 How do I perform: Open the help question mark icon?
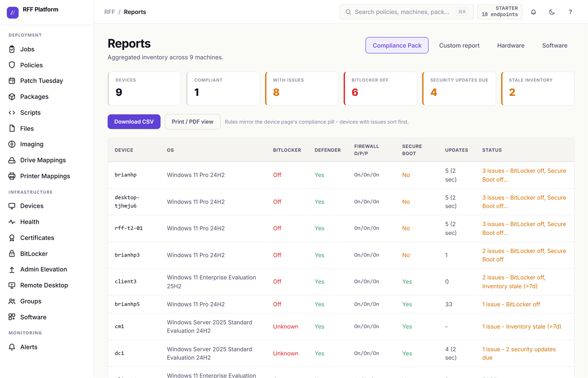(x=570, y=12)
